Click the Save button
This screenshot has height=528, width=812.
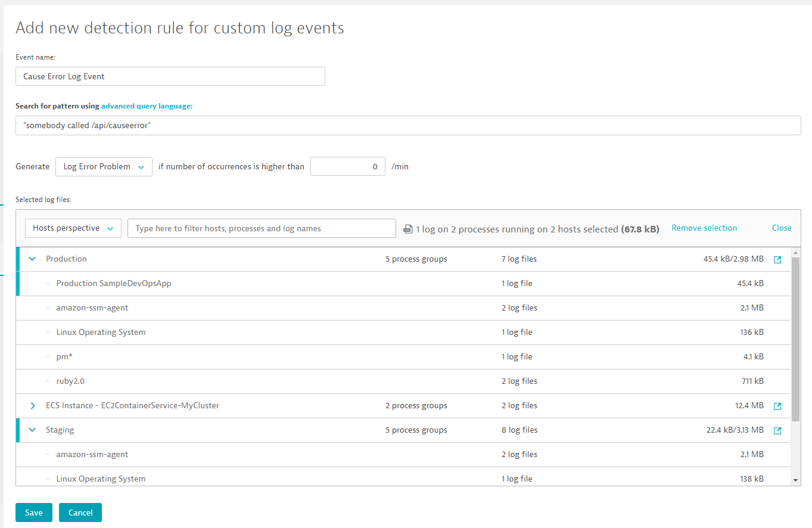(x=34, y=513)
